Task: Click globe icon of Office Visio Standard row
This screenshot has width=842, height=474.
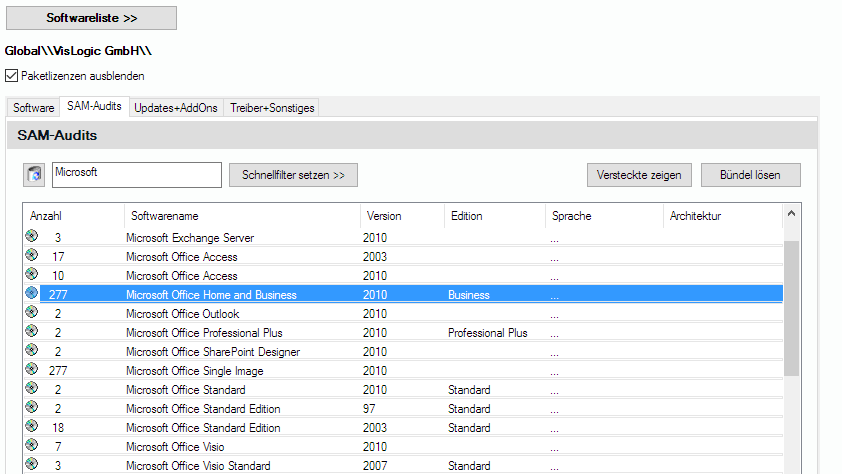Action: click(32, 464)
